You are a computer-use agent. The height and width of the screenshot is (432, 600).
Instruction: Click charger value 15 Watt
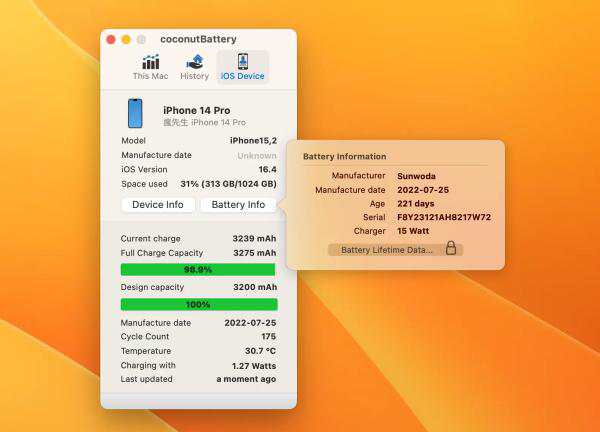(413, 231)
